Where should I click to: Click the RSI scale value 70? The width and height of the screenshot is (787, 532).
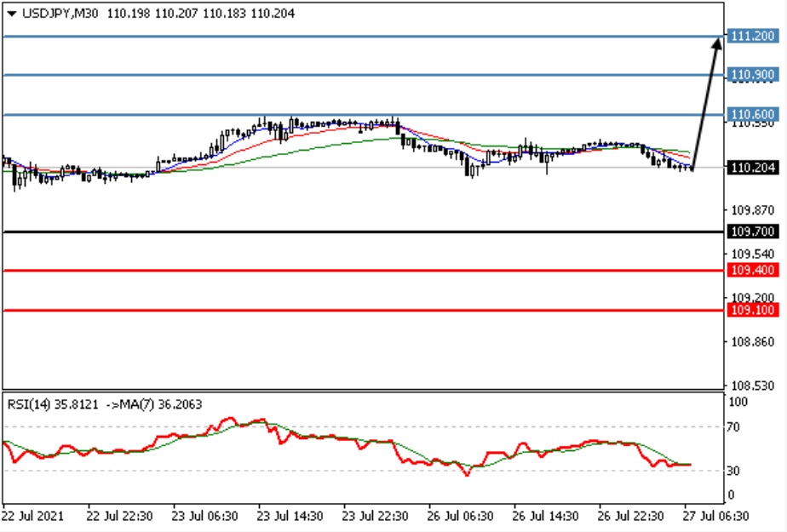(734, 427)
